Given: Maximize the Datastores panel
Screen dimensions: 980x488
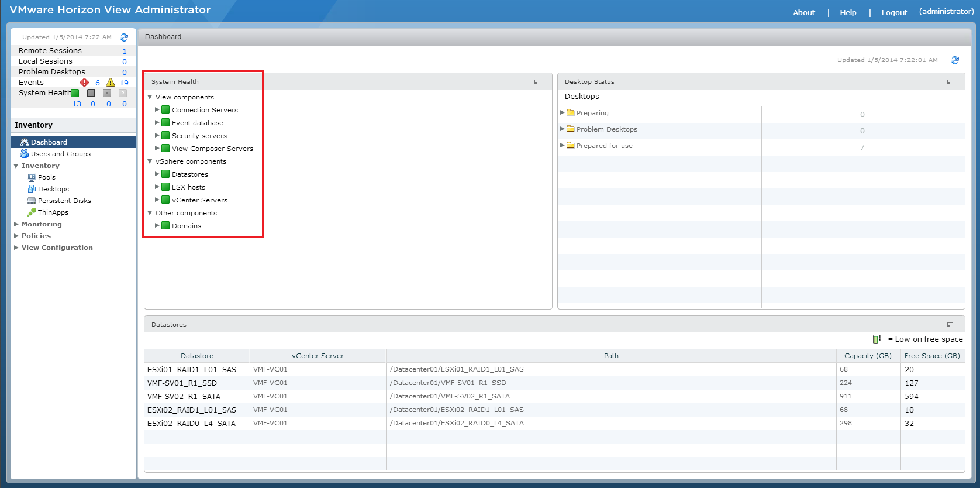Looking at the screenshot, I should pos(950,325).
